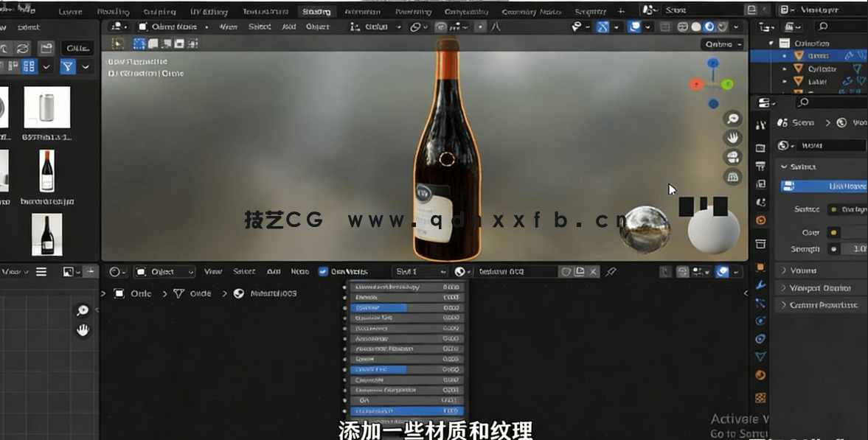Switch viewport to camera view icon
The width and height of the screenshot is (868, 440).
pyautogui.click(x=732, y=156)
